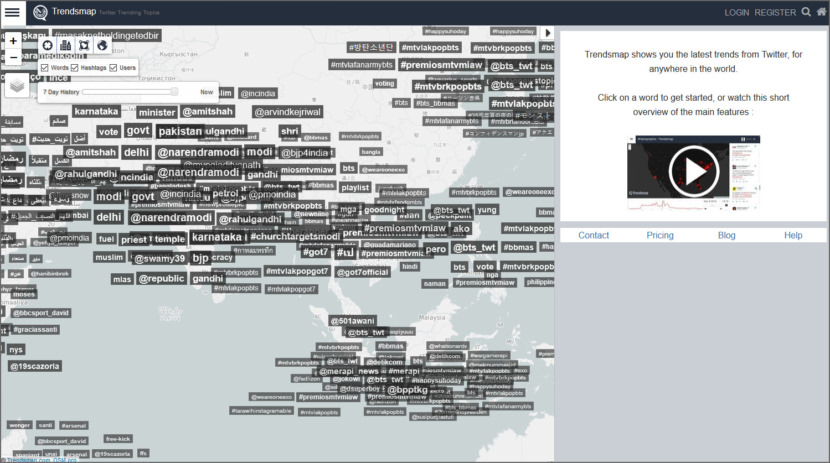Click the region selection icon

[83, 46]
